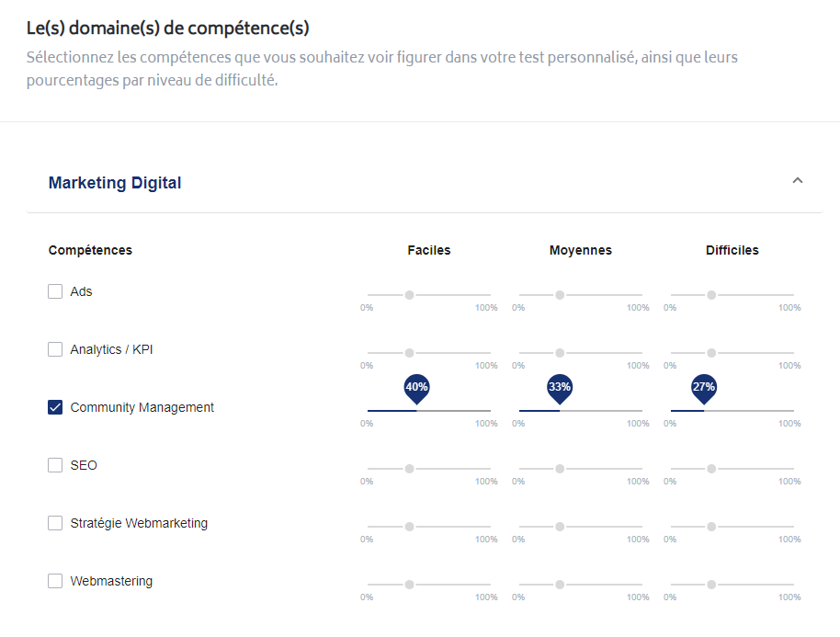Click the 40% Faciles slider handle
The width and height of the screenshot is (840, 637).
[417, 389]
